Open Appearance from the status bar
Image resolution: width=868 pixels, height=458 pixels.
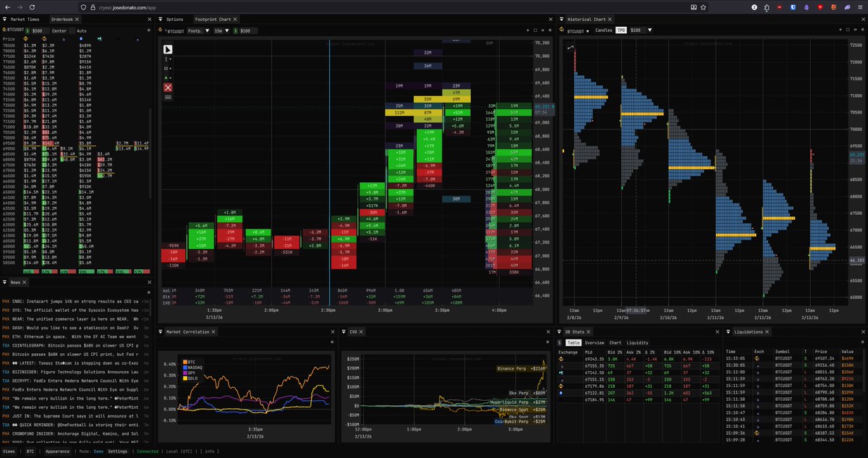click(58, 451)
